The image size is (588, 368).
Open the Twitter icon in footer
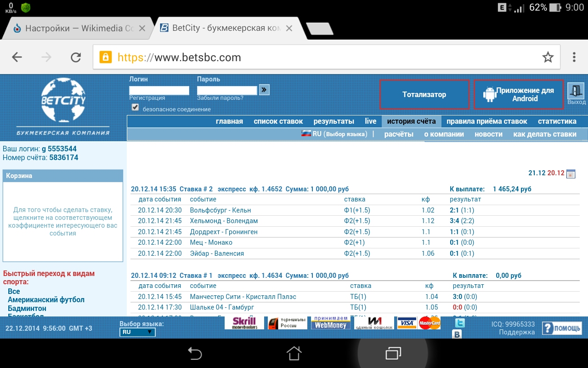tap(459, 323)
